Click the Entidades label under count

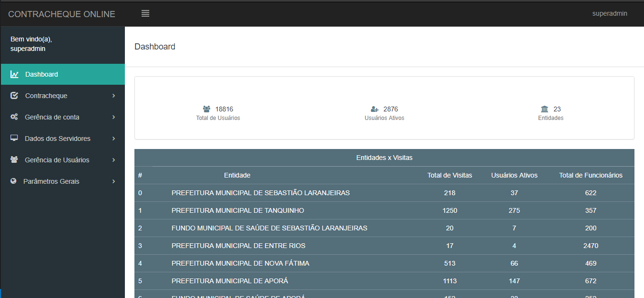tap(551, 118)
